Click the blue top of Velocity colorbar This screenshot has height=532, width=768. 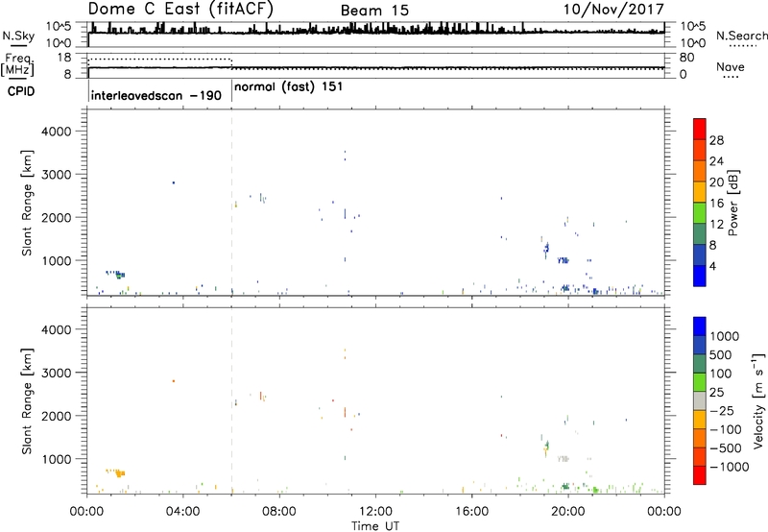point(700,326)
